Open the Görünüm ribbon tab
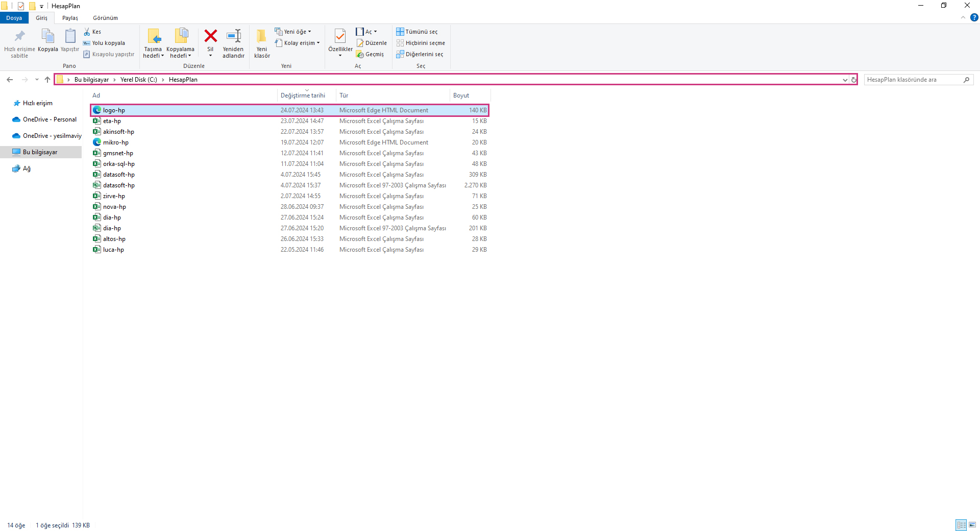The width and height of the screenshot is (980, 531). [105, 18]
